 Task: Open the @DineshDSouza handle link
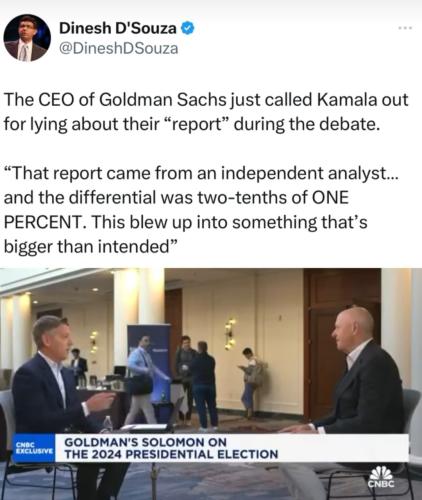[x=119, y=49]
